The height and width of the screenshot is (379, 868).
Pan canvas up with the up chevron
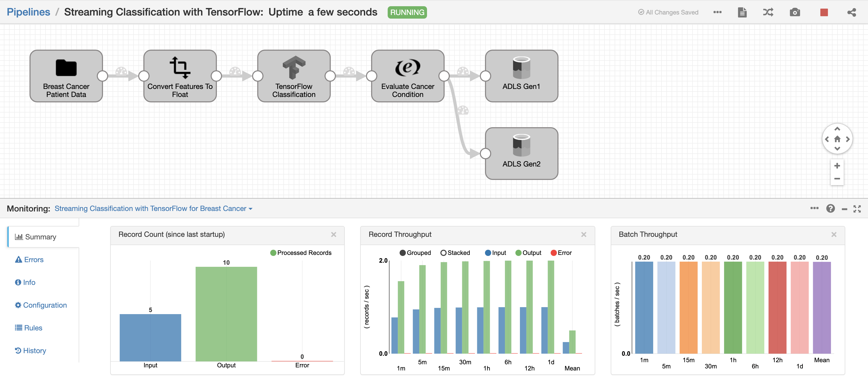837,129
